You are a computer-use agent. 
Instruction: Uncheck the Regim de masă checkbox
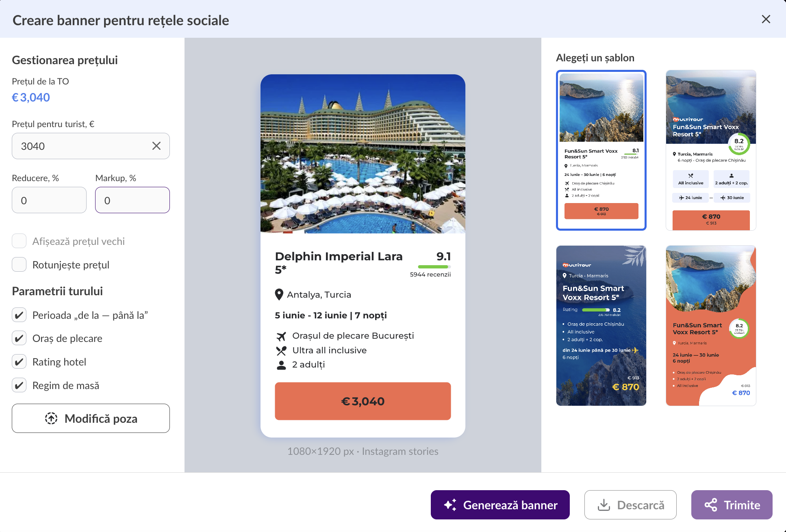[19, 385]
